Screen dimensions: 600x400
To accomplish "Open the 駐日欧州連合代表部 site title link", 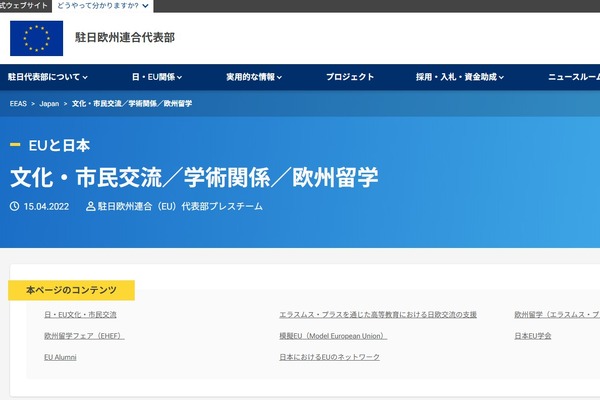I will pos(125,38).
